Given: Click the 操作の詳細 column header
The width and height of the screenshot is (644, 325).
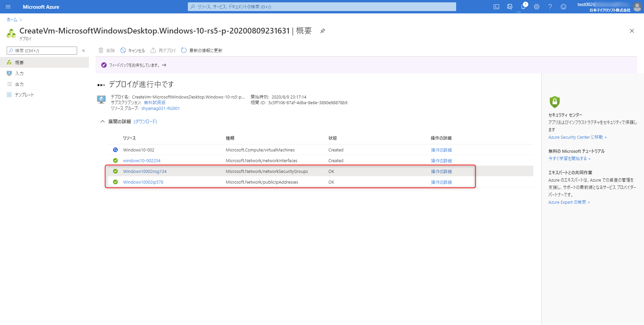Looking at the screenshot, I should point(441,138).
